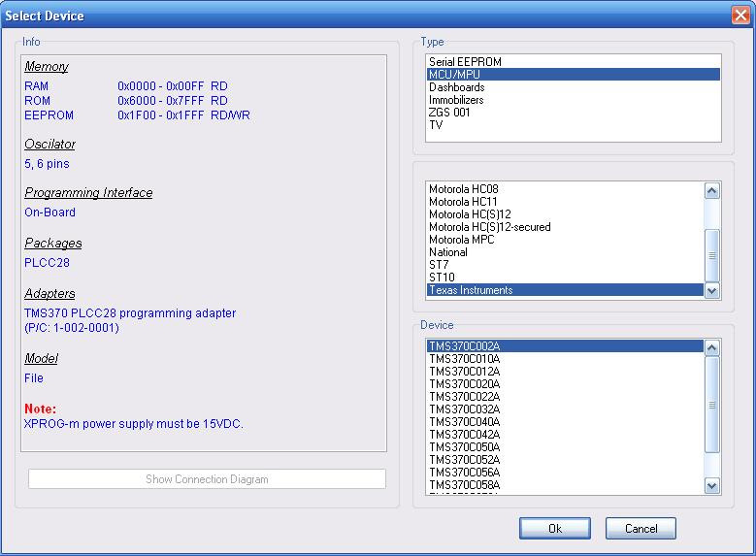The height and width of the screenshot is (556, 756).
Task: Select Immobilizers device type
Action: [456, 100]
